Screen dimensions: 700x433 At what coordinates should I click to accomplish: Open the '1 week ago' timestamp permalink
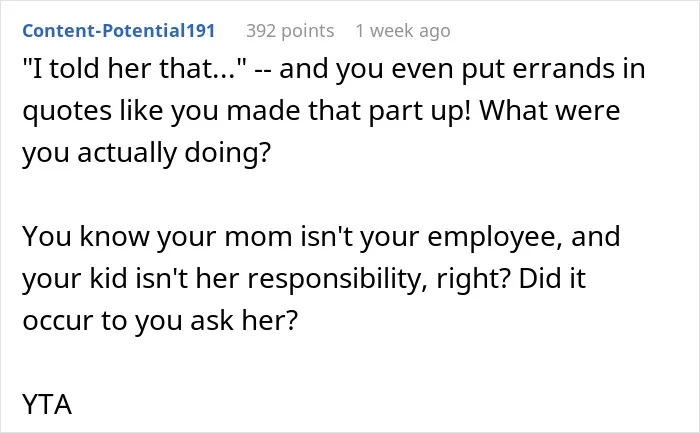coord(403,31)
